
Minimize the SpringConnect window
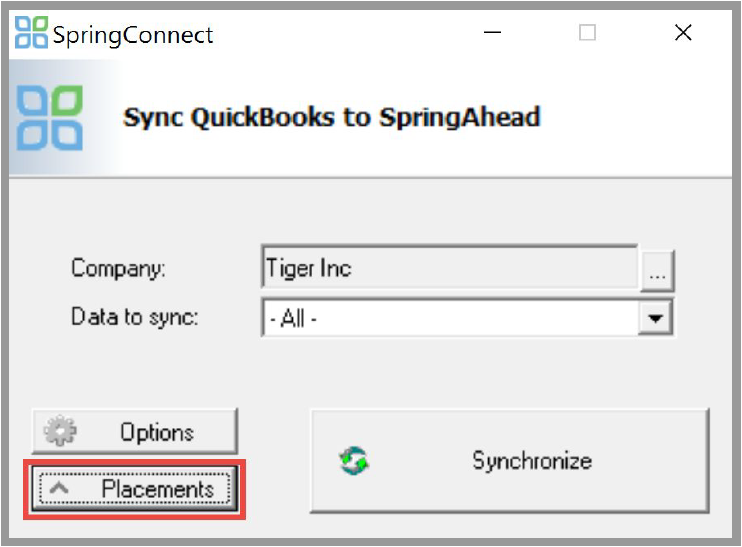492,33
